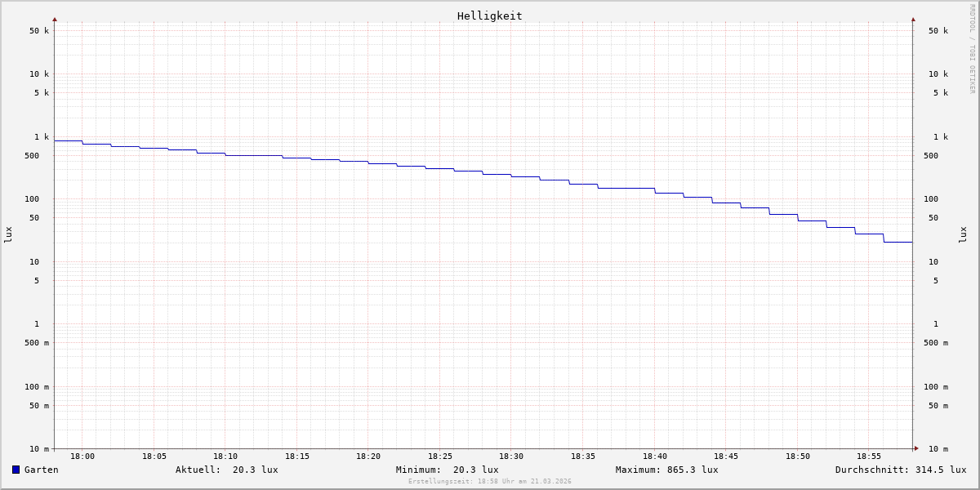This screenshot has height=490, width=980.
Task: Click the "lux" label on the right axis
Action: pyautogui.click(x=963, y=235)
